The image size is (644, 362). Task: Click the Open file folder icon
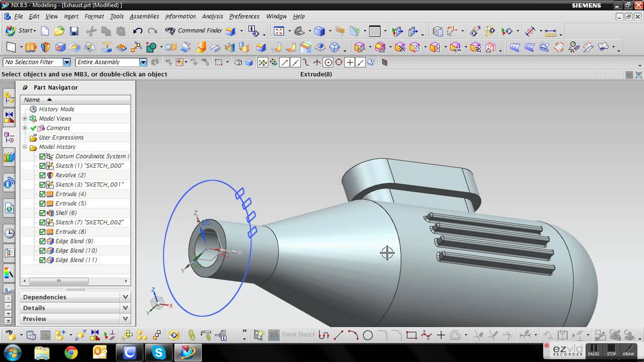(59, 31)
